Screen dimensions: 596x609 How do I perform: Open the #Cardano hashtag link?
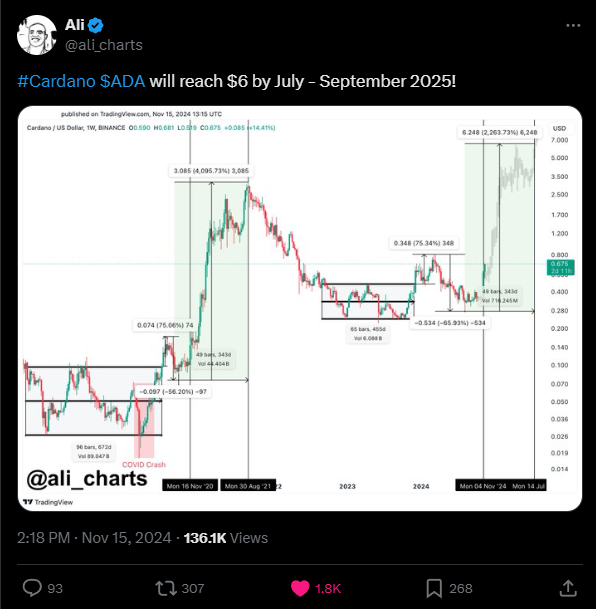[x=56, y=82]
